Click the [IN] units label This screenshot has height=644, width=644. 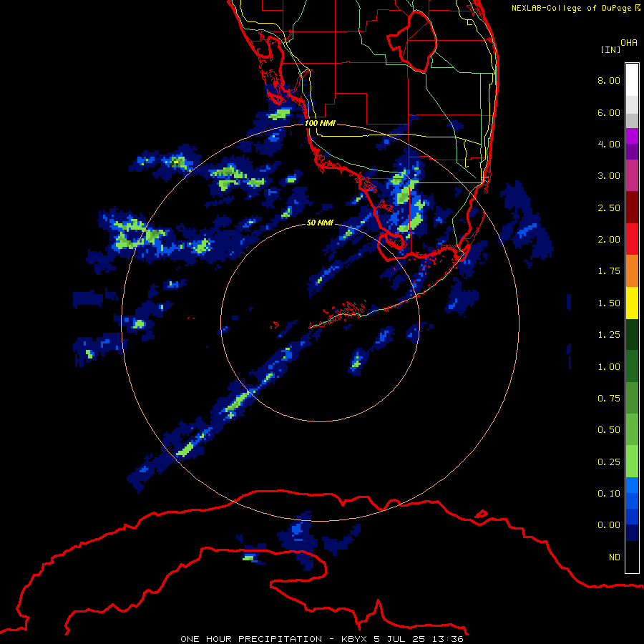point(610,49)
